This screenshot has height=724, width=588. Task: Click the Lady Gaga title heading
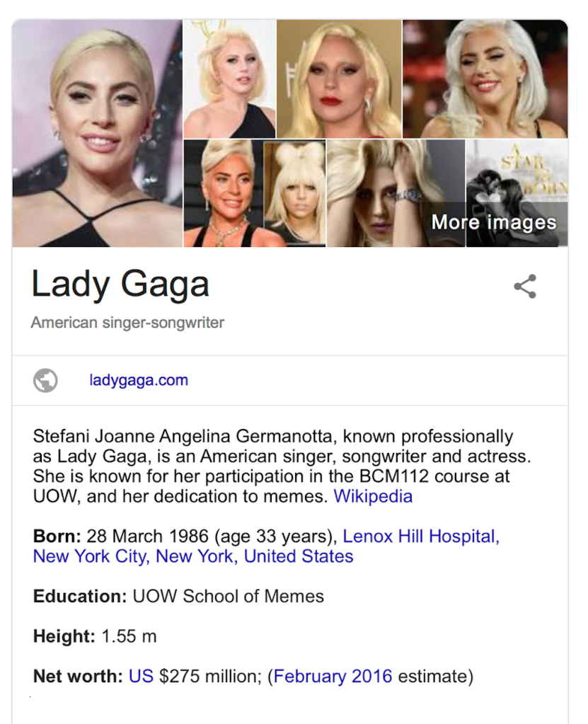120,285
